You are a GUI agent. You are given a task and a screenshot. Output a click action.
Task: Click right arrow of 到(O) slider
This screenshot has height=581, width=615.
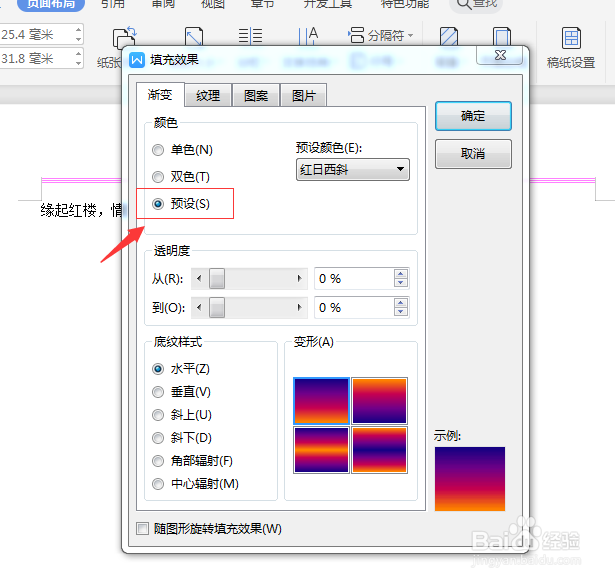(300, 308)
